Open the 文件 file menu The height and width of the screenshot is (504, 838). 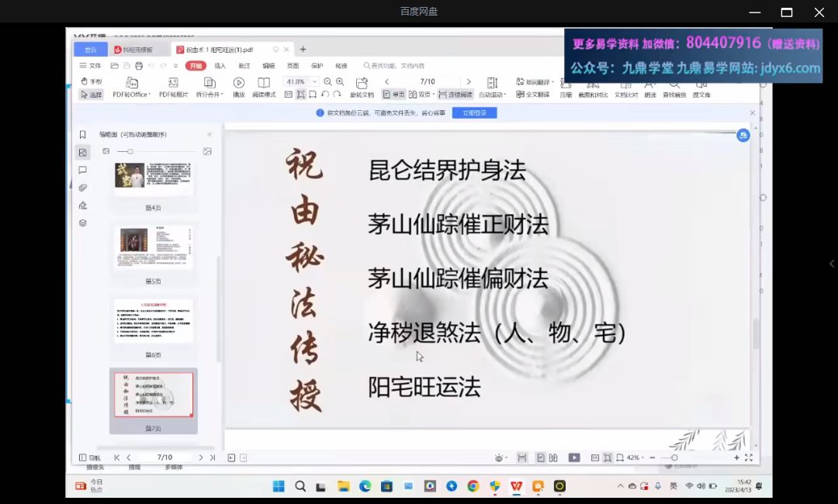[90, 66]
